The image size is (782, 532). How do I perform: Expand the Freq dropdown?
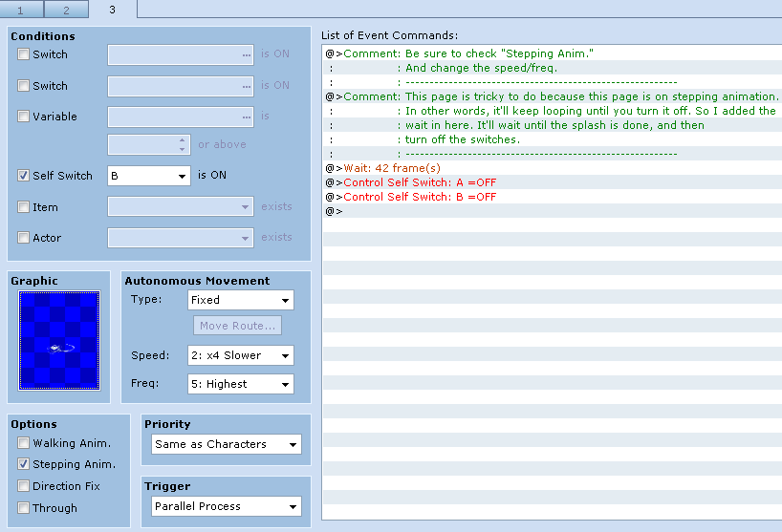click(x=240, y=384)
